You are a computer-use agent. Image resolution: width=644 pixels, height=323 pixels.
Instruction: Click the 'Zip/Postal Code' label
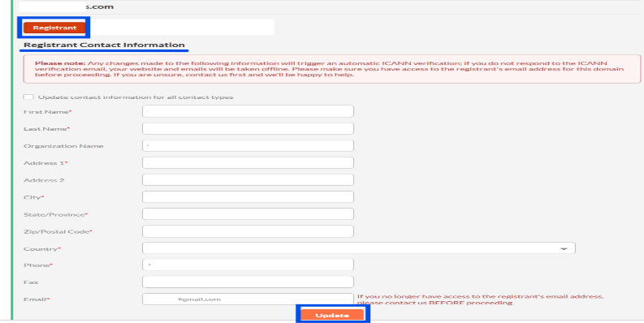(x=58, y=231)
